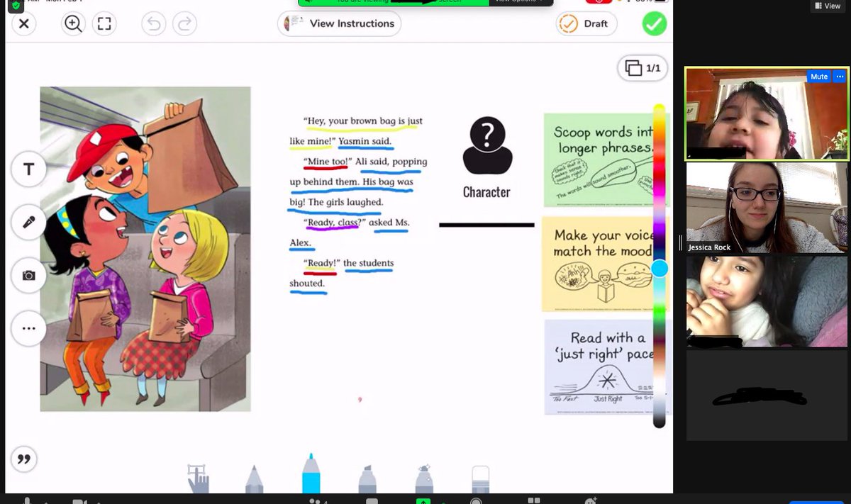Toggle the fullscreen frame icon
Image resolution: width=851 pixels, height=504 pixels.
[104, 23]
